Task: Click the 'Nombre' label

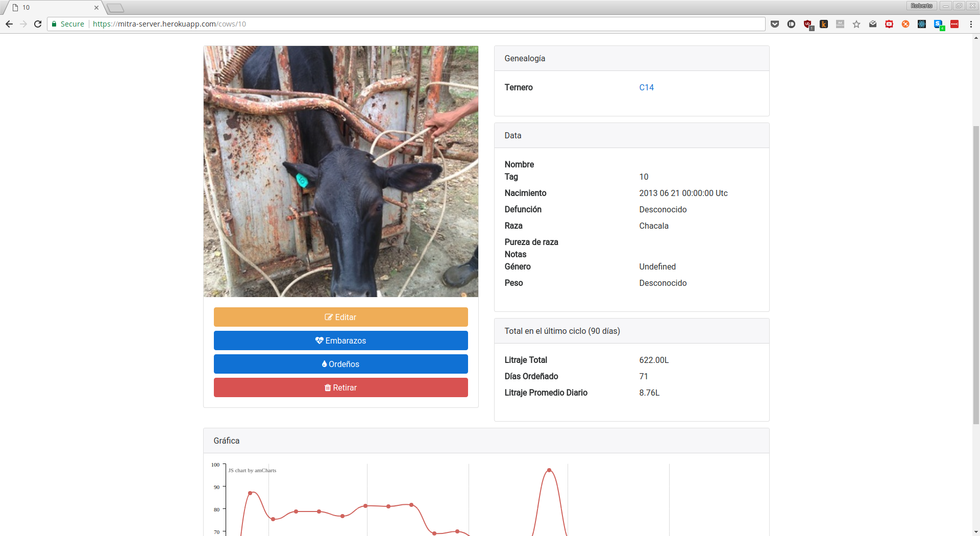Action: pos(519,164)
